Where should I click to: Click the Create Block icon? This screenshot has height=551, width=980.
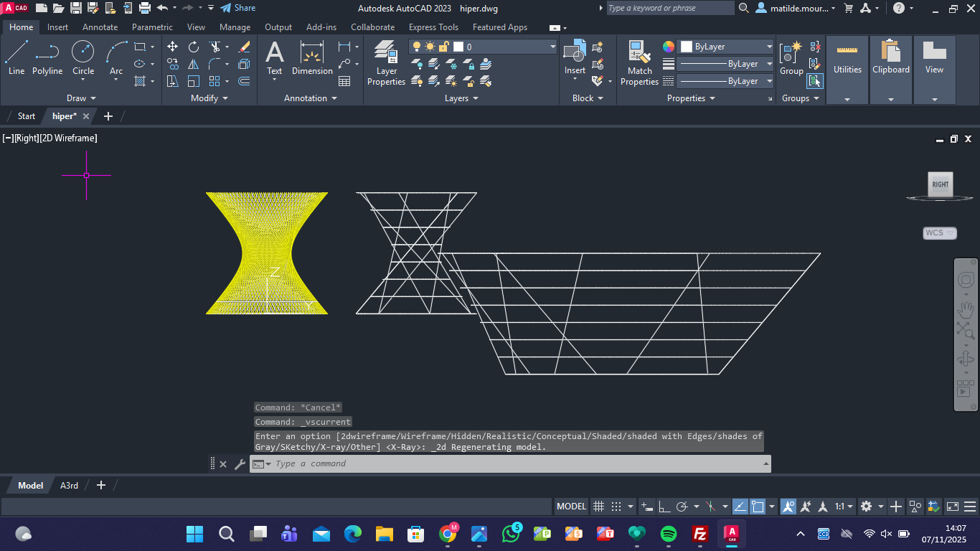click(x=598, y=47)
